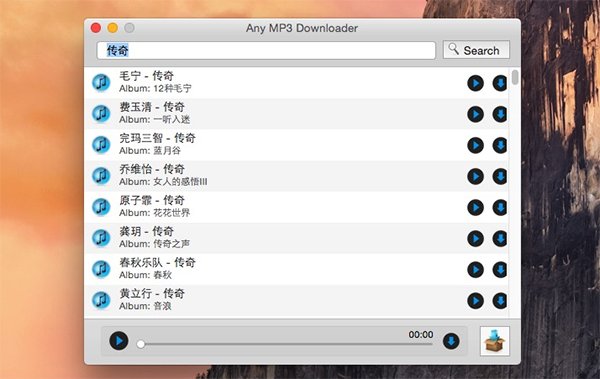Start playback with the bottom player play button
Viewport: 600px width, 379px height.
coord(119,341)
